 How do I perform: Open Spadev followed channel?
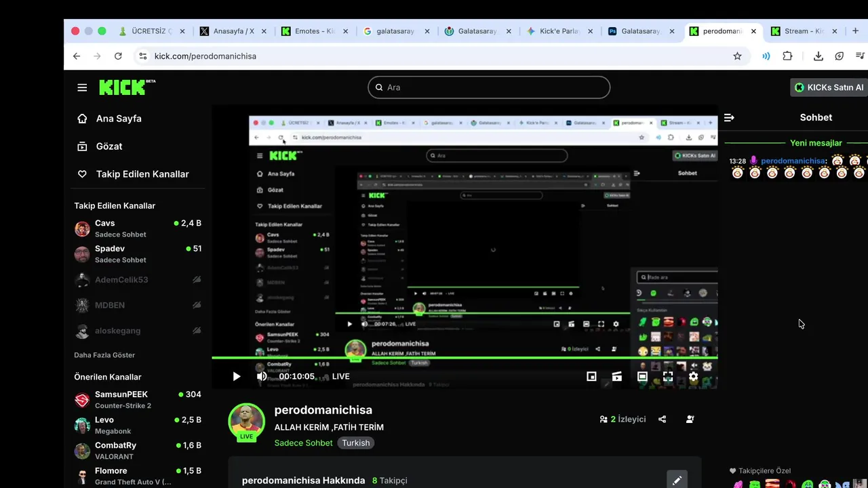pyautogui.click(x=138, y=254)
